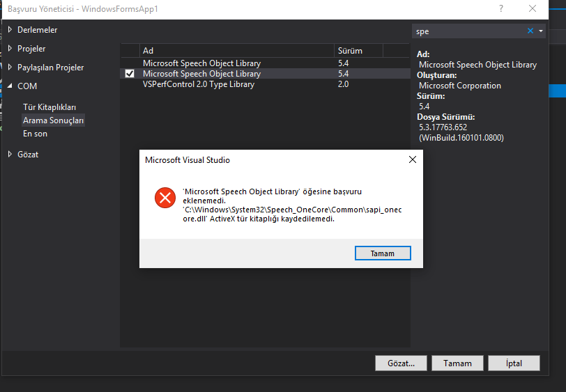
Task: Open the search box dropdown arrow
Action: point(541,31)
